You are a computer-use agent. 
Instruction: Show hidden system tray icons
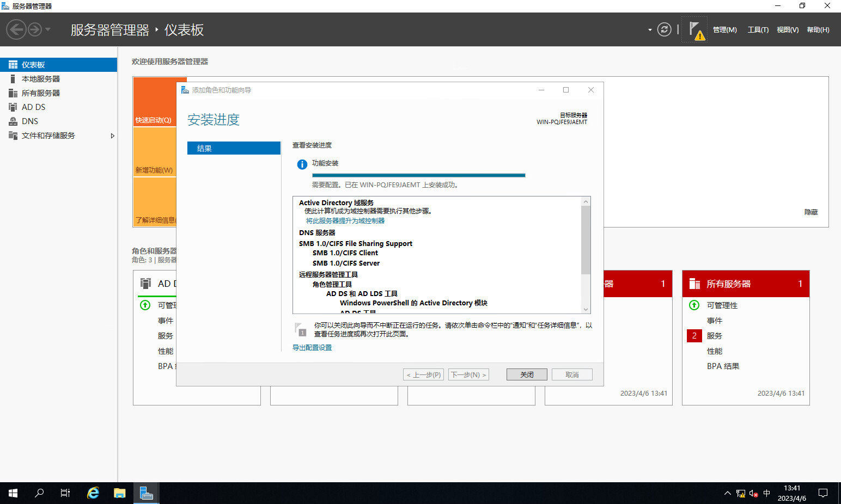727,493
